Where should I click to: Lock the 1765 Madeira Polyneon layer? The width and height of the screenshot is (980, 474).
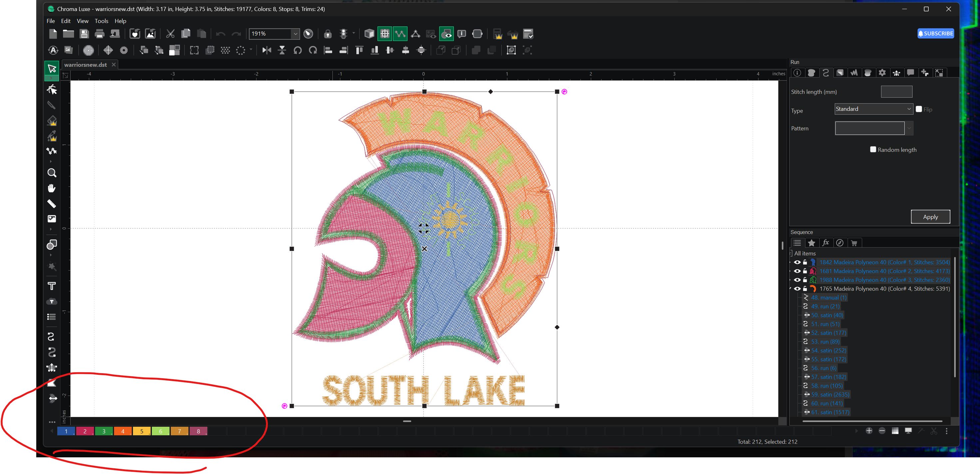(x=805, y=288)
